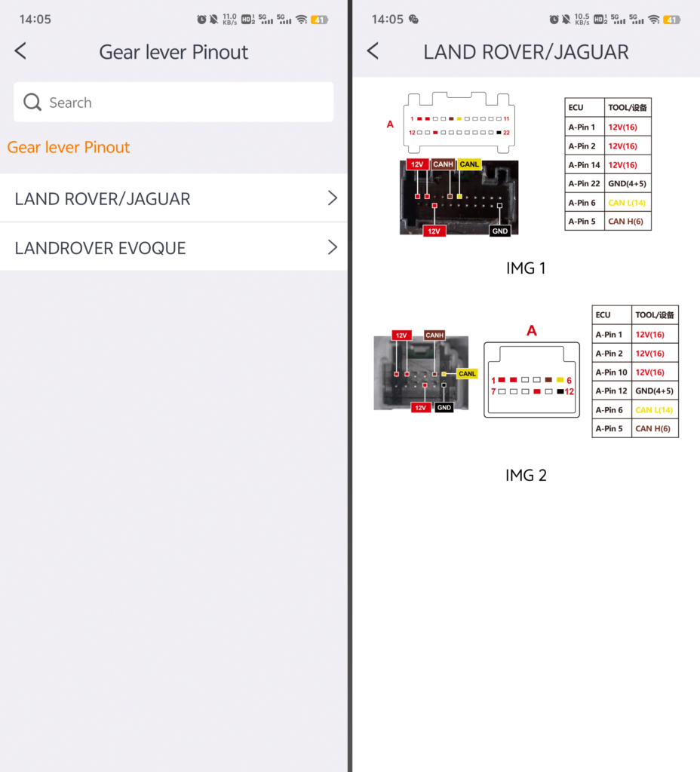Viewport: 700px width, 772px height.
Task: Expand the LANDROVER EVOQUE row chevron
Action: 333,247
